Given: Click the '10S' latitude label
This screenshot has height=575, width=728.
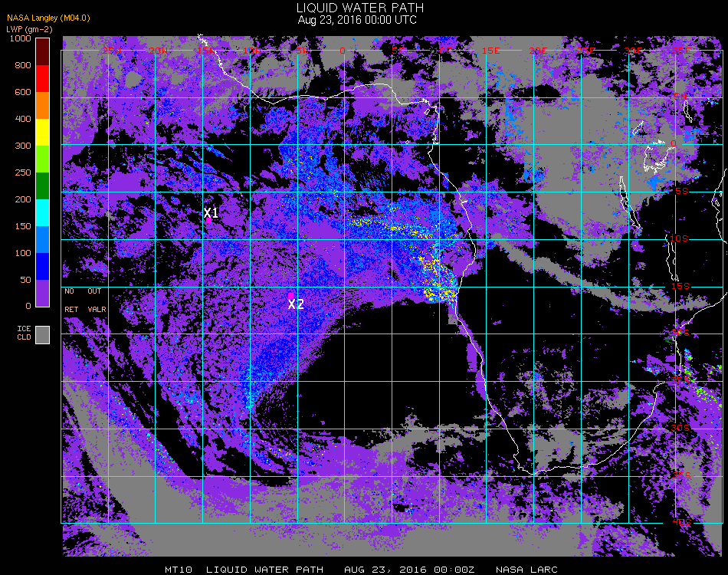Looking at the screenshot, I should (678, 238).
